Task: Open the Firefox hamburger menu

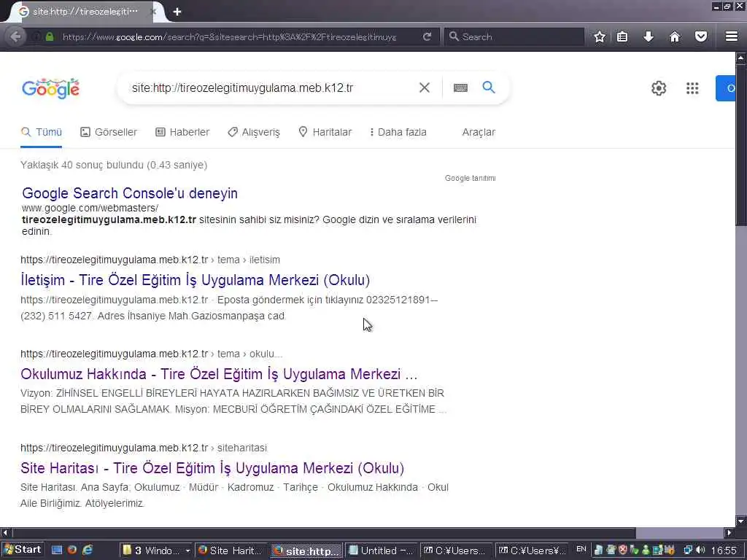Action: pos(732,36)
